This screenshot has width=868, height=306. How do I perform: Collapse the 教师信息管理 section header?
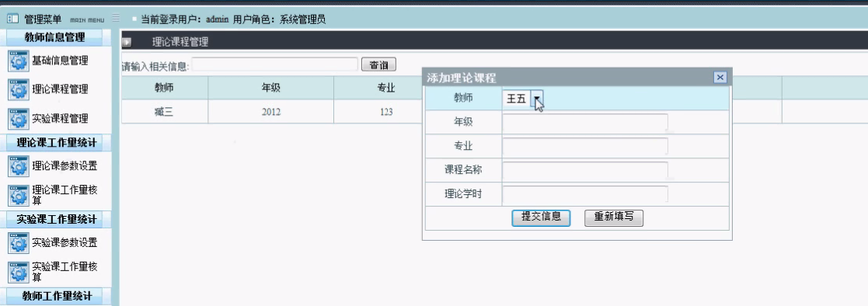point(55,37)
